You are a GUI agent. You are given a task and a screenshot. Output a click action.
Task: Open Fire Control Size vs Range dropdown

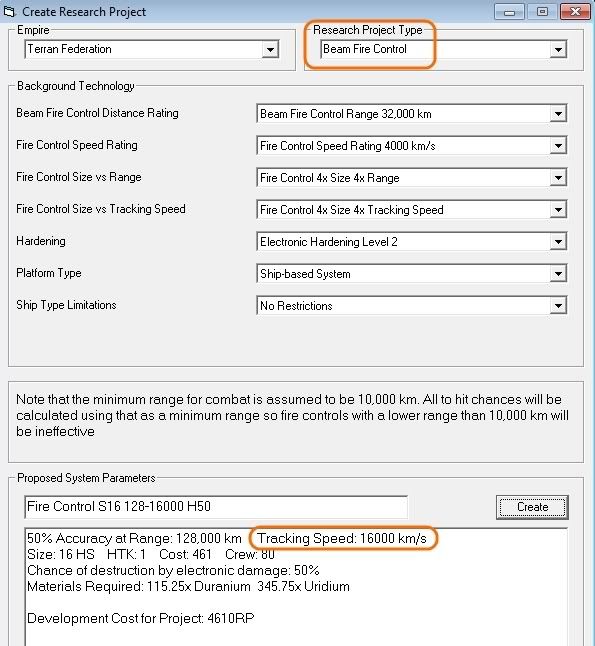click(x=558, y=178)
